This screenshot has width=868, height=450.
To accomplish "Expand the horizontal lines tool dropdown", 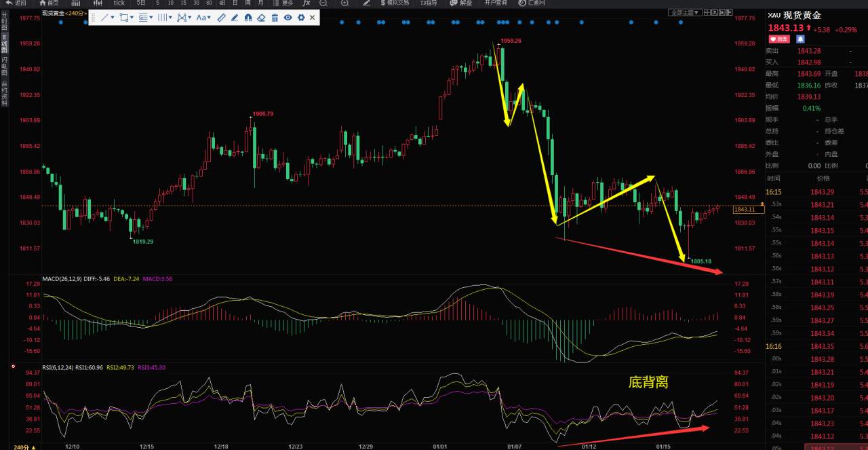I will pos(151,18).
